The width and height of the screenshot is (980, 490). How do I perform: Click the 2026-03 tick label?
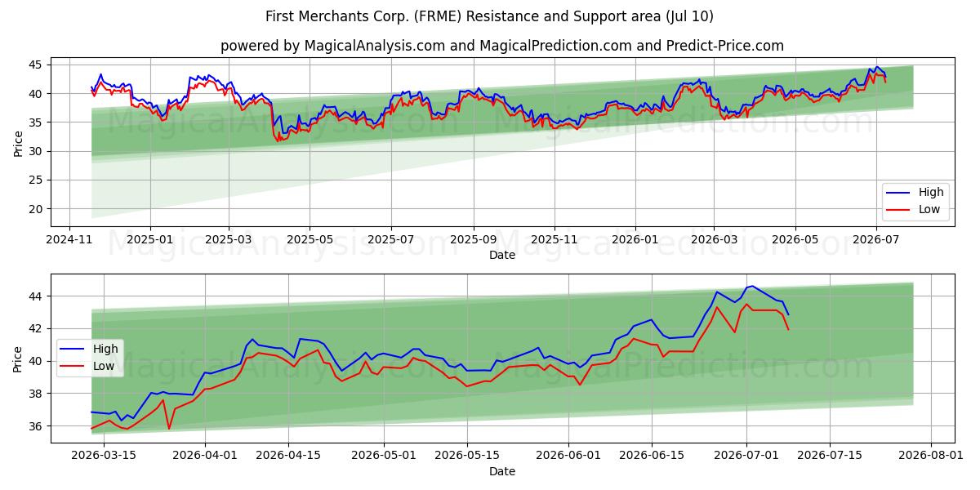pos(714,240)
